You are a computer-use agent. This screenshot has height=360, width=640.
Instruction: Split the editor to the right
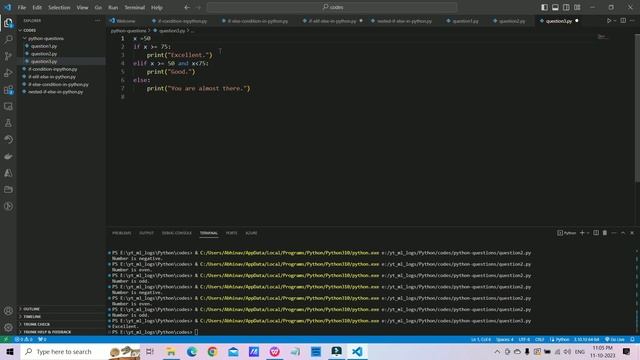[x=623, y=20]
